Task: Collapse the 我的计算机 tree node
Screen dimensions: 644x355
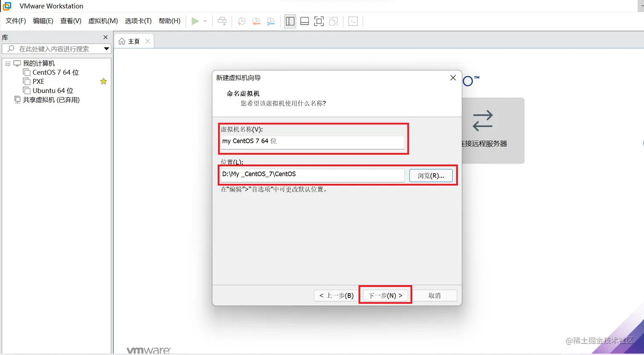Action: [8, 63]
